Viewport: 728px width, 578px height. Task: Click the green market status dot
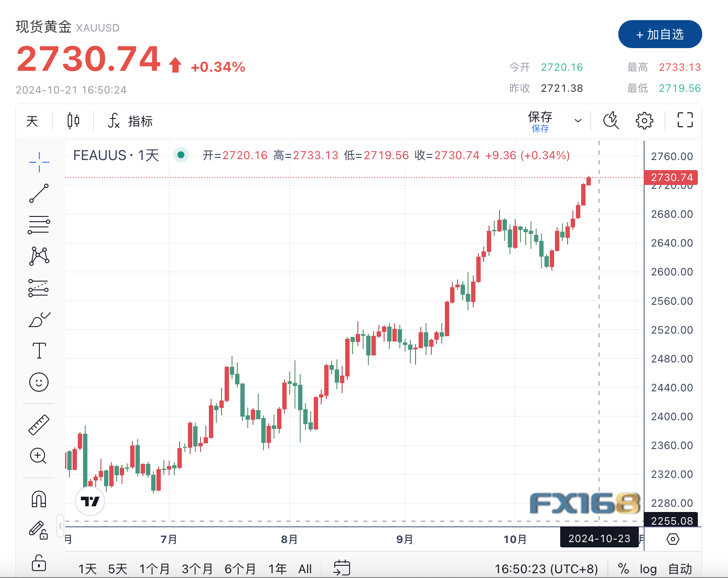click(x=180, y=155)
